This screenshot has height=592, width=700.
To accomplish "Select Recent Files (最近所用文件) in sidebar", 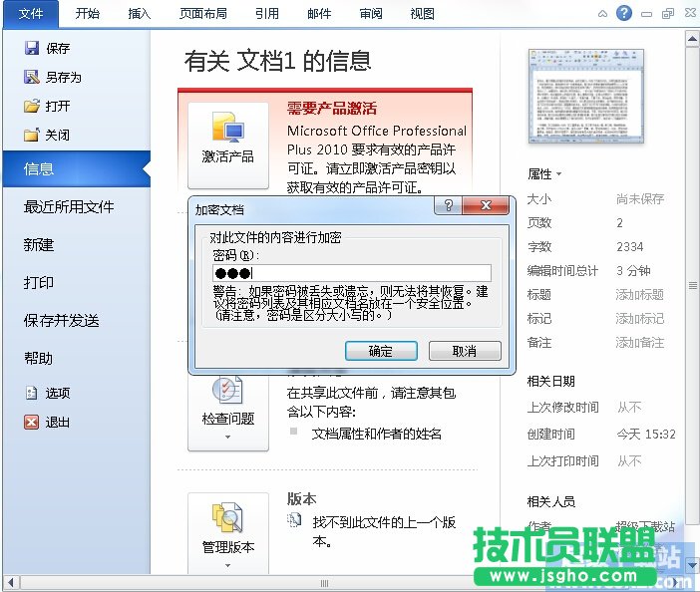I will pos(69,206).
